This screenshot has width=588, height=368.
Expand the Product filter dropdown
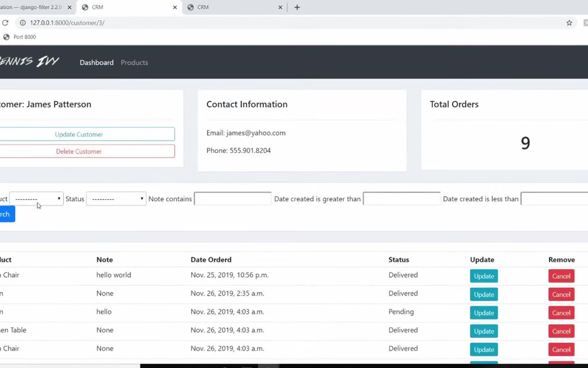coord(36,199)
